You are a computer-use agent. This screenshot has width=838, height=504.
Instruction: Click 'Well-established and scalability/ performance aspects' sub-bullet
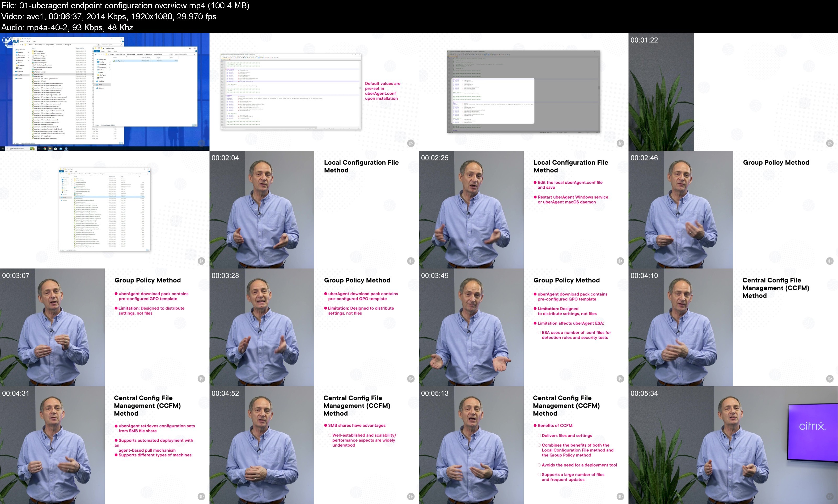362,440
